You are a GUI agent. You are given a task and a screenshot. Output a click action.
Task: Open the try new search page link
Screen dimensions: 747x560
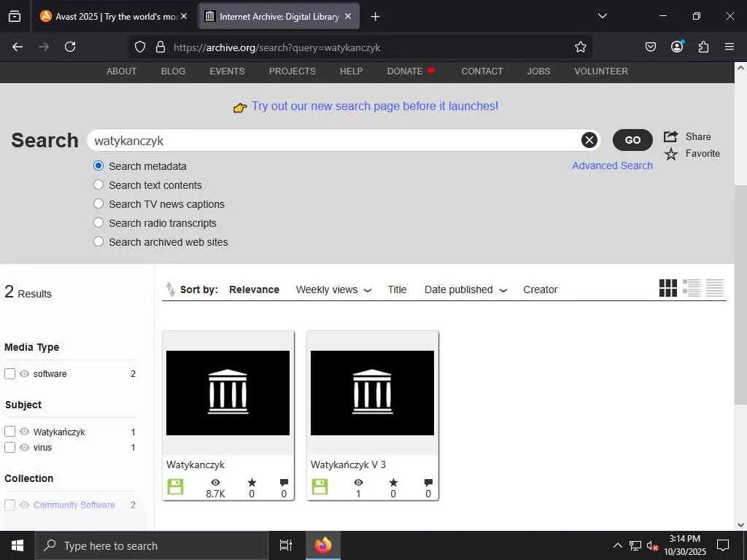click(374, 106)
